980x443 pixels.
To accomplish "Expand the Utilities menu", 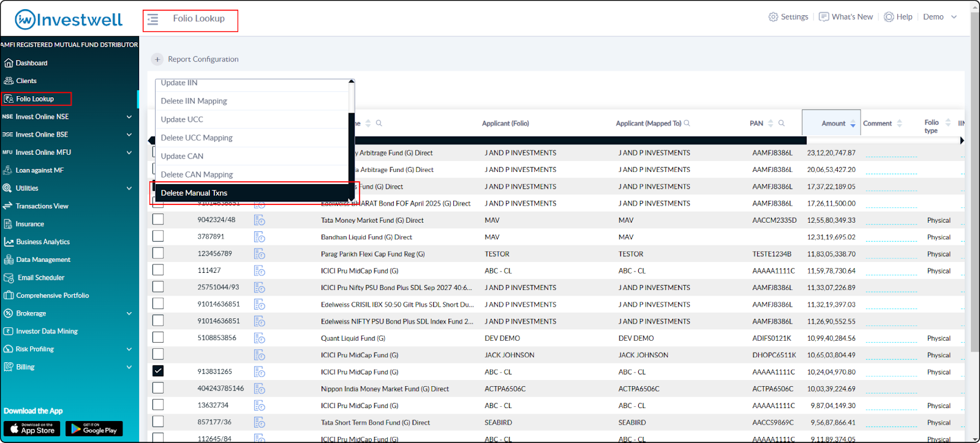I will coord(129,188).
